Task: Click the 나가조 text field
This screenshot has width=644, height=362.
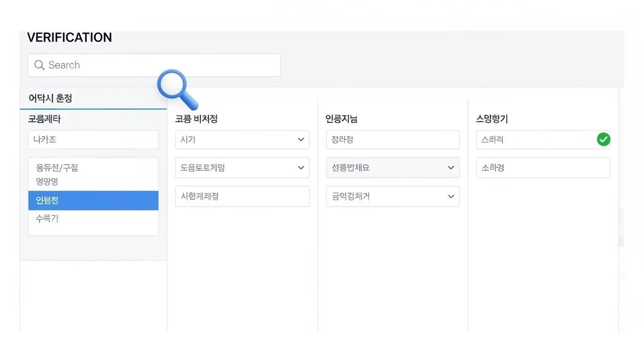Action: coord(93,140)
